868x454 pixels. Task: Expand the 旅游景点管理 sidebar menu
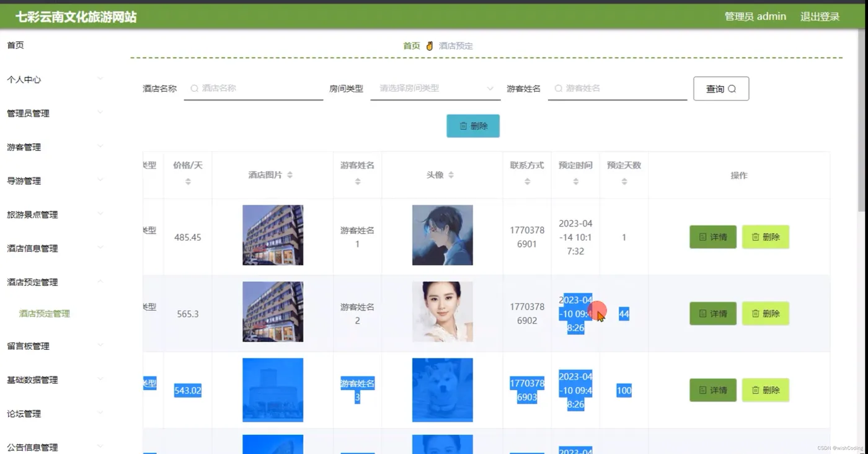(55, 215)
